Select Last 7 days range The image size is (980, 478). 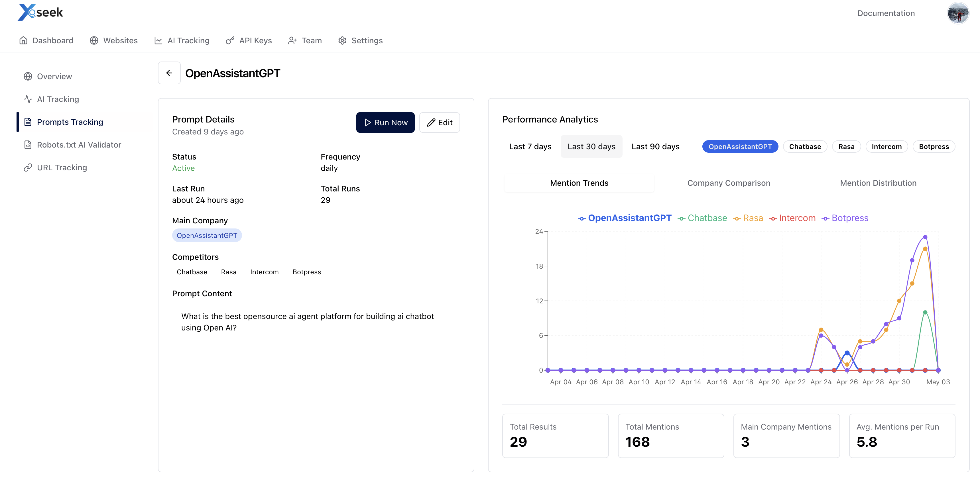pos(530,146)
